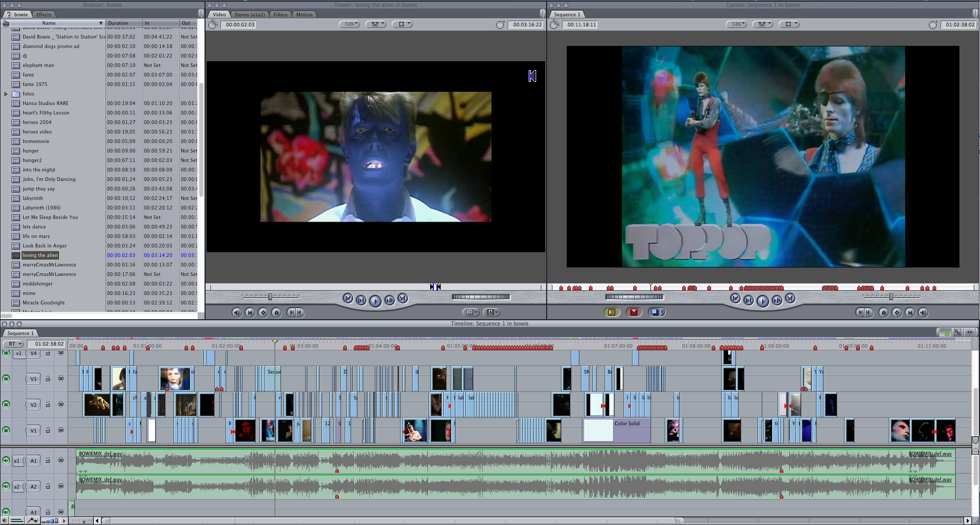Click red Overwrite edit button in Canvas
Viewport: 980px width, 525px height.
[634, 312]
